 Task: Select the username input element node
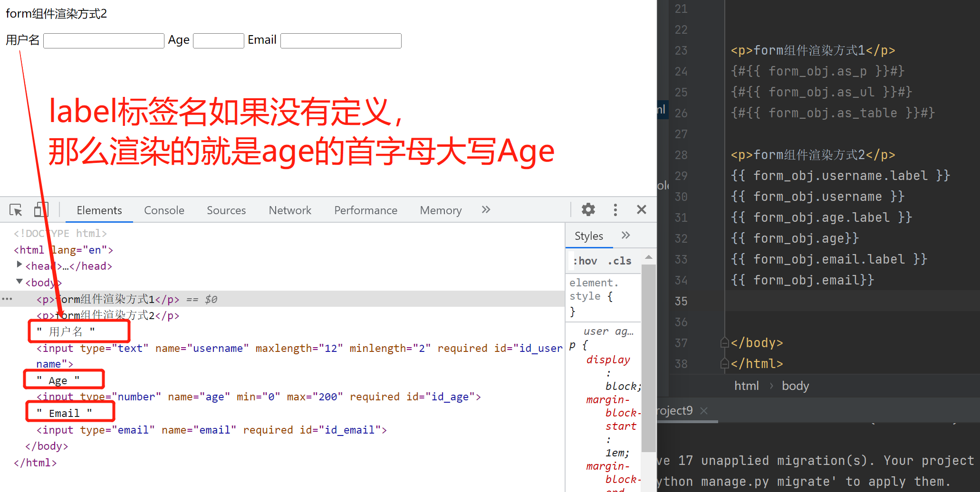[299, 356]
